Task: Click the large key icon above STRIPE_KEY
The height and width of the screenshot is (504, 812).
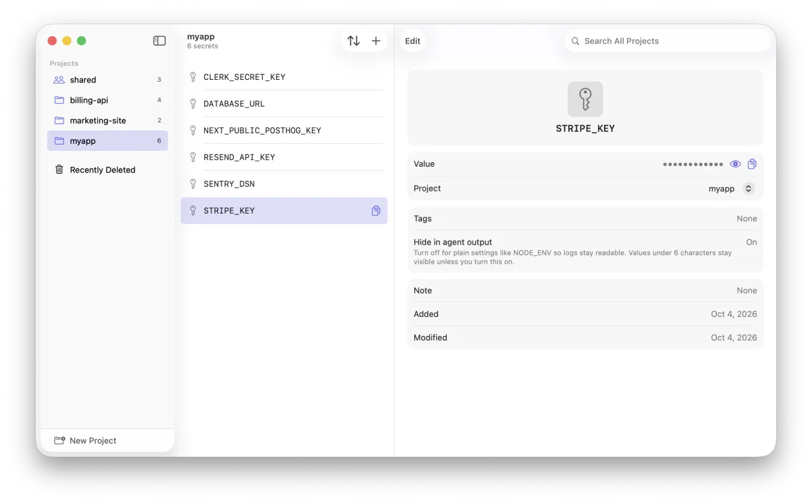Action: pos(586,99)
